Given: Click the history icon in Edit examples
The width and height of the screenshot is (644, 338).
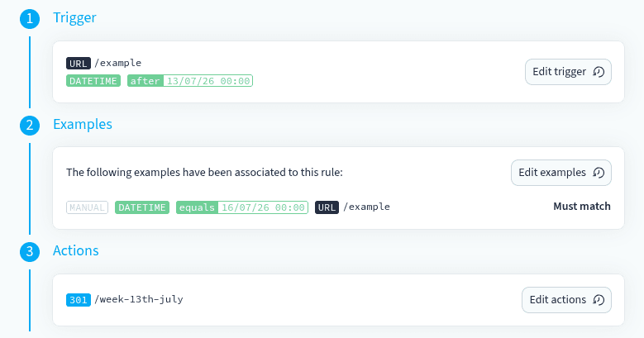Looking at the screenshot, I should tap(599, 173).
